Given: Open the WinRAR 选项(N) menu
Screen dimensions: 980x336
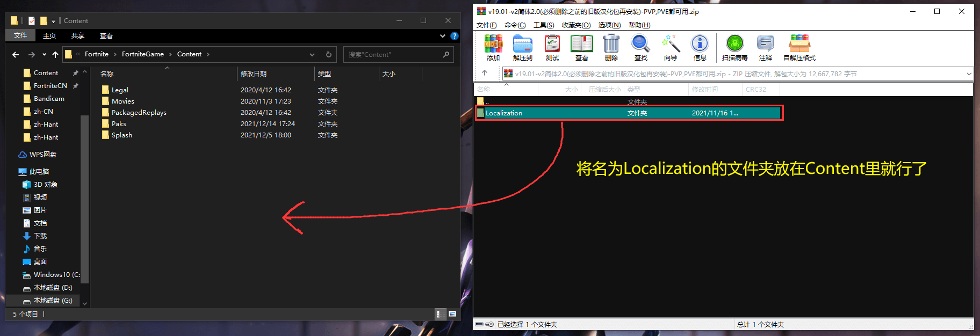Looking at the screenshot, I should pyautogui.click(x=609, y=25).
